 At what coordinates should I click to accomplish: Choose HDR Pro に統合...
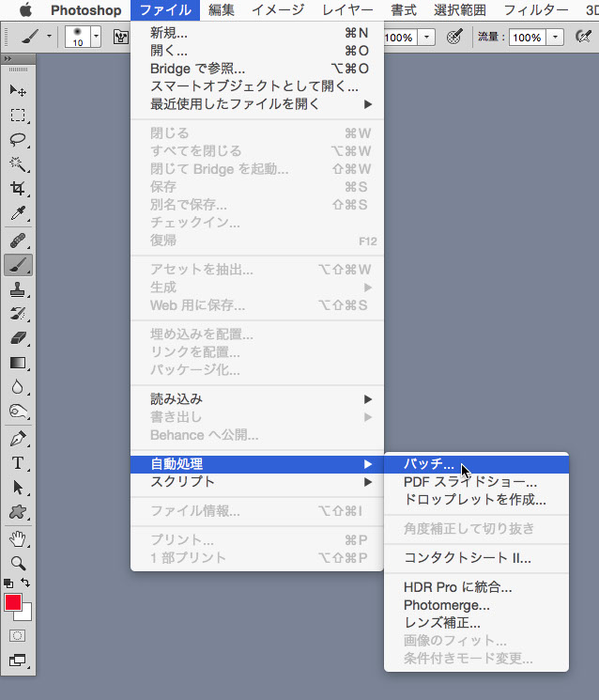point(476,587)
